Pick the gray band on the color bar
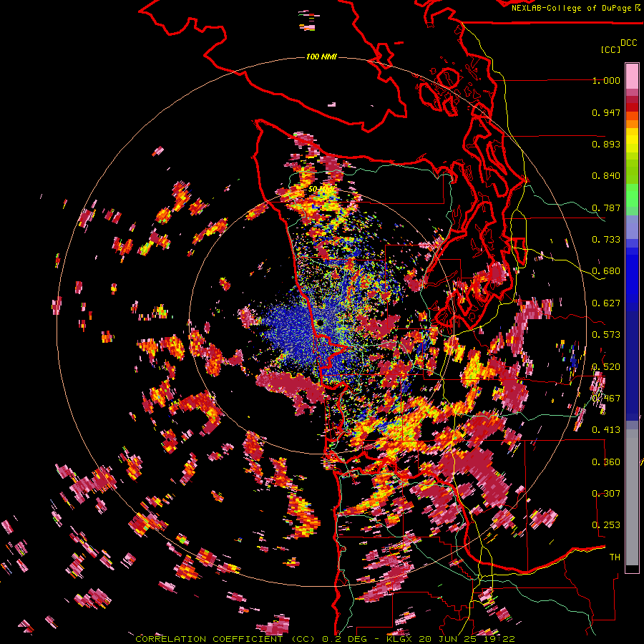The height and width of the screenshot is (644, 644). (x=632, y=497)
